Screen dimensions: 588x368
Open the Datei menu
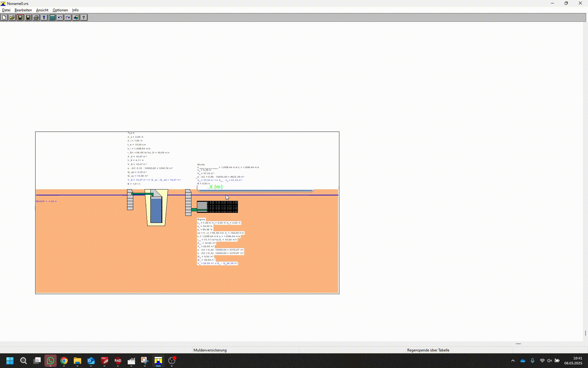(x=6, y=10)
